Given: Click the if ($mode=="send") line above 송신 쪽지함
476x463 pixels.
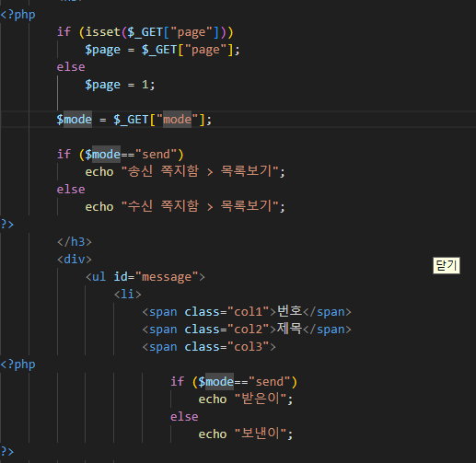Looking at the screenshot, I should (121, 155).
